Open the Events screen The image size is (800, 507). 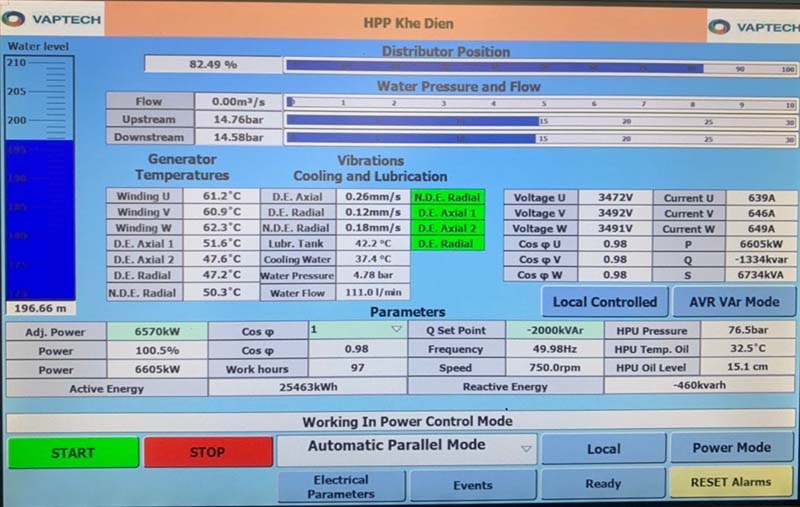point(472,486)
